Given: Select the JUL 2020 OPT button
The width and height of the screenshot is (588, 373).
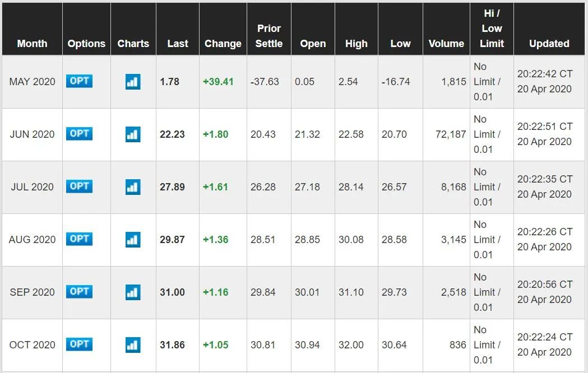Looking at the screenshot, I should pos(79,186).
